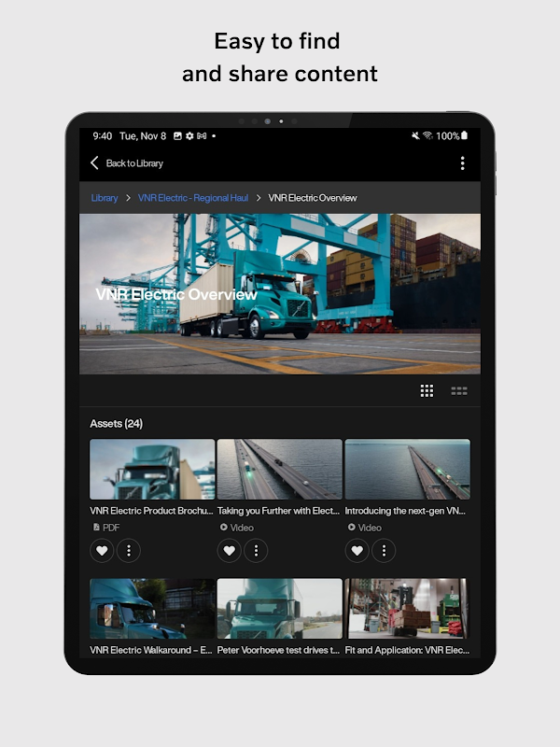Tap the battery icon in status bar
Viewport: 560px width, 747px height.
pos(464,135)
